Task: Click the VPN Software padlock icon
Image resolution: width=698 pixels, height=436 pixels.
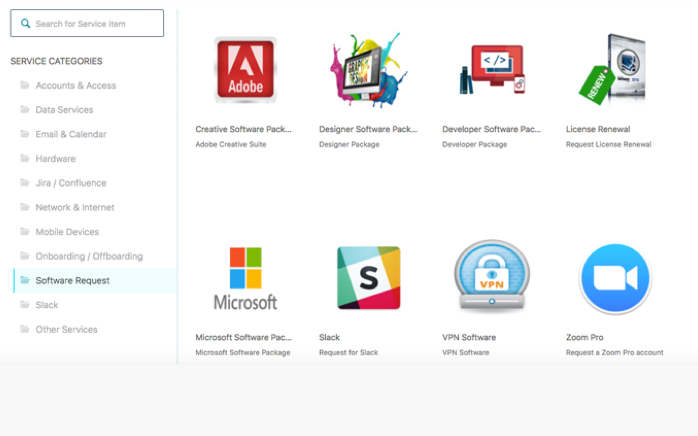Action: tap(492, 277)
